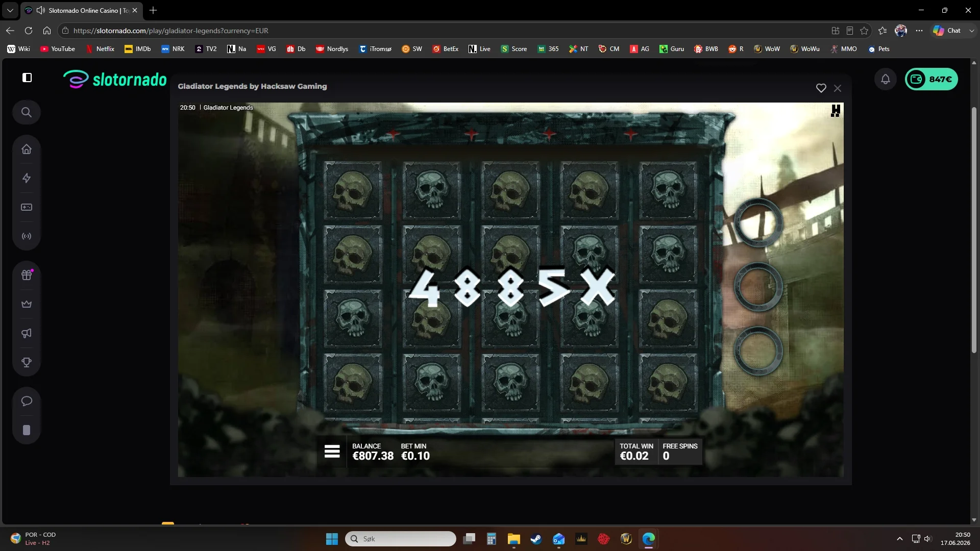The image size is (980, 551).
Task: Click the address bar URL
Action: pos(171,31)
